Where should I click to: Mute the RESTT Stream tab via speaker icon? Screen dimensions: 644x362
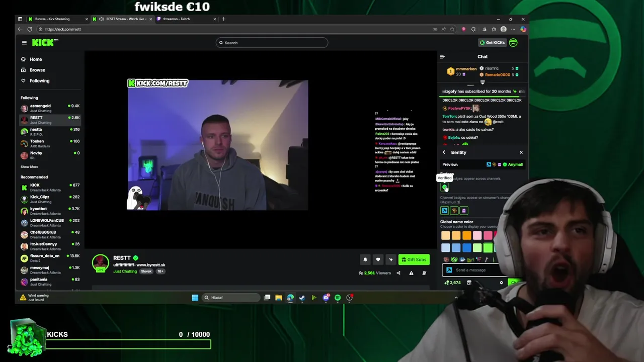(x=102, y=19)
